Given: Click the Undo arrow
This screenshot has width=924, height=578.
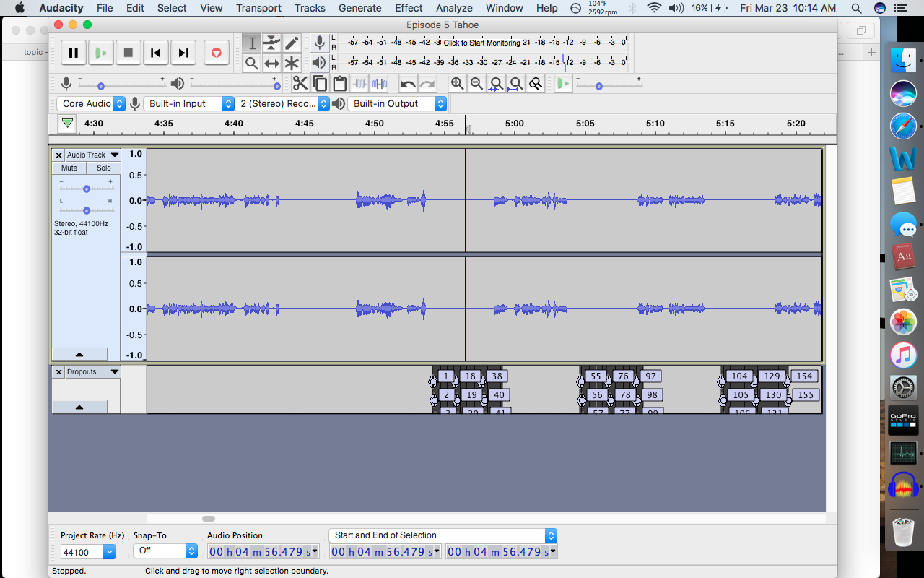Looking at the screenshot, I should pyautogui.click(x=408, y=84).
